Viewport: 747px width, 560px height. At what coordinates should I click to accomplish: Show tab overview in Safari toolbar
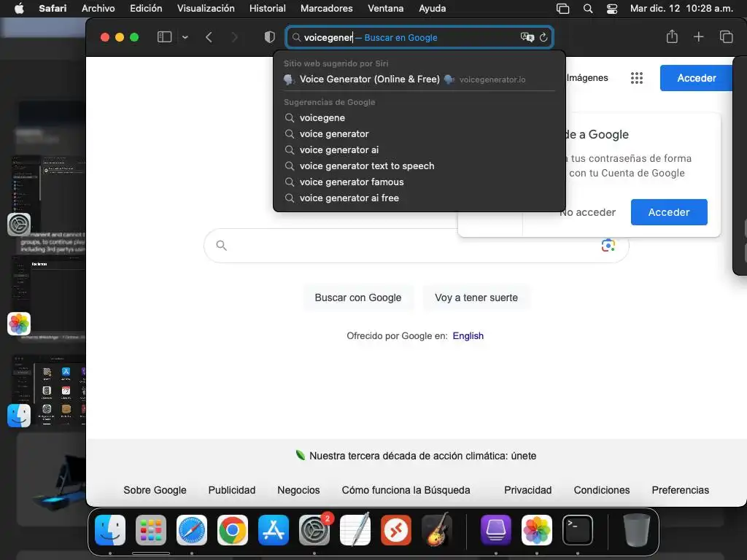click(x=726, y=36)
